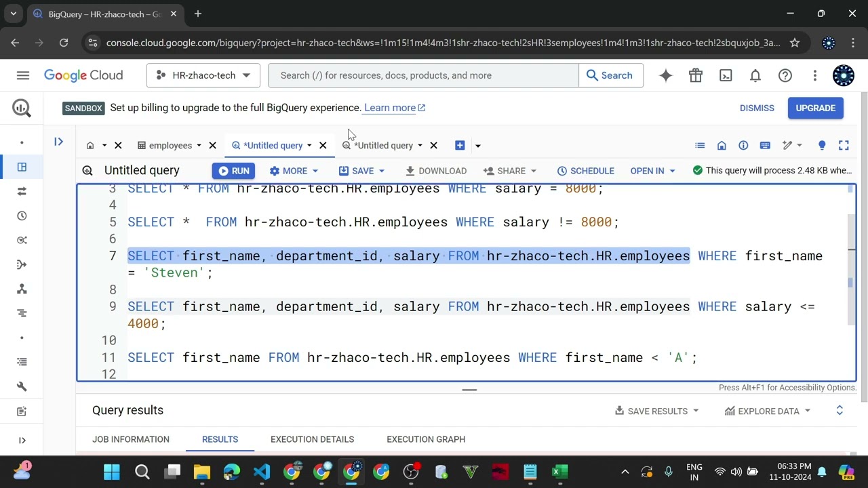Open Windows taskbar search
Viewport: 868px width, 488px height.
pos(142,472)
